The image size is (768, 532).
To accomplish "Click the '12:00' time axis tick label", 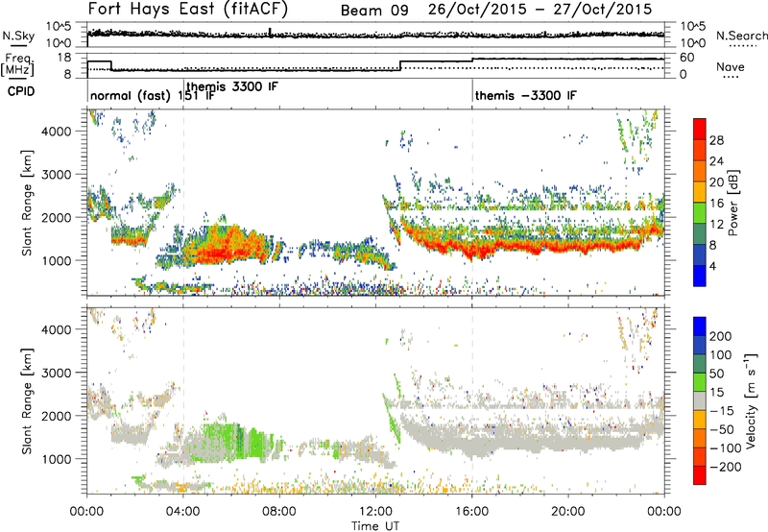I will (375, 511).
